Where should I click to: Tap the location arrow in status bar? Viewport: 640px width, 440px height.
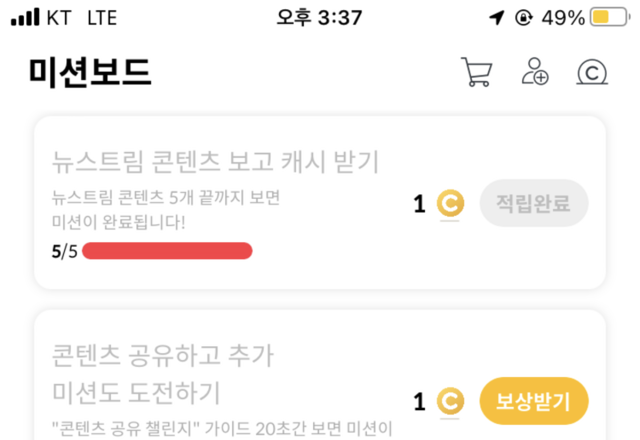tap(497, 18)
